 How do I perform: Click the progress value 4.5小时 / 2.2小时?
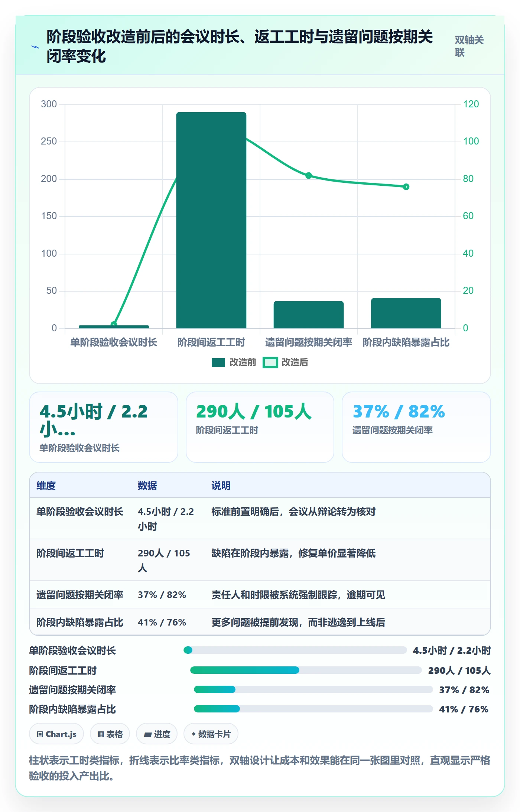(x=452, y=650)
